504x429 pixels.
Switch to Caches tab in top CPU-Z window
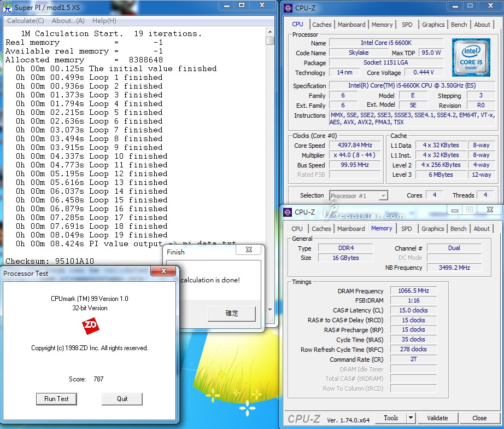pos(322,25)
